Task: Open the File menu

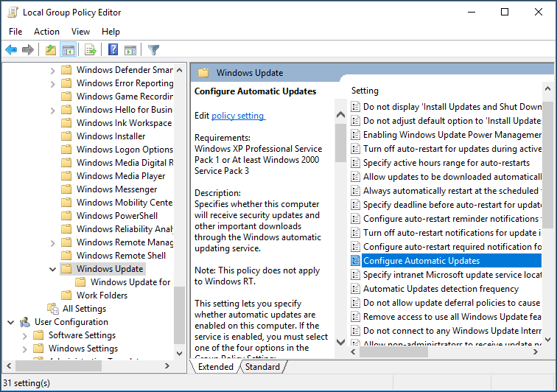Action: [x=15, y=32]
